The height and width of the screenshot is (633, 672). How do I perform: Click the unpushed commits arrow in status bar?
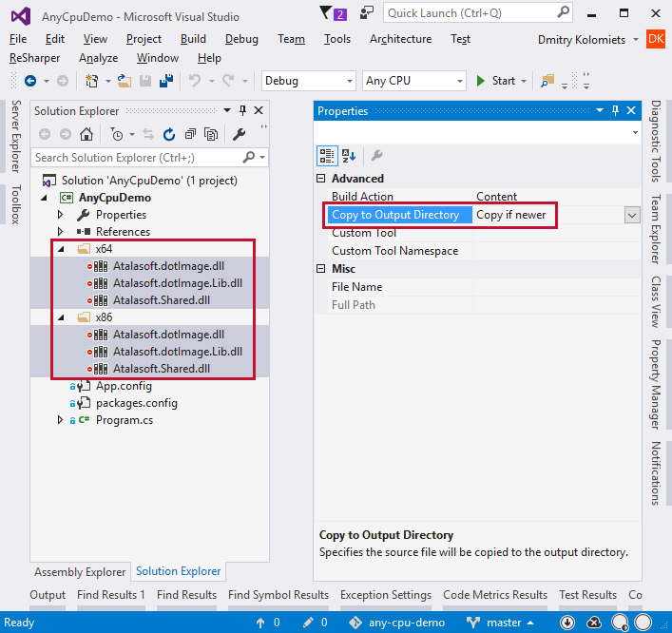pos(260,623)
